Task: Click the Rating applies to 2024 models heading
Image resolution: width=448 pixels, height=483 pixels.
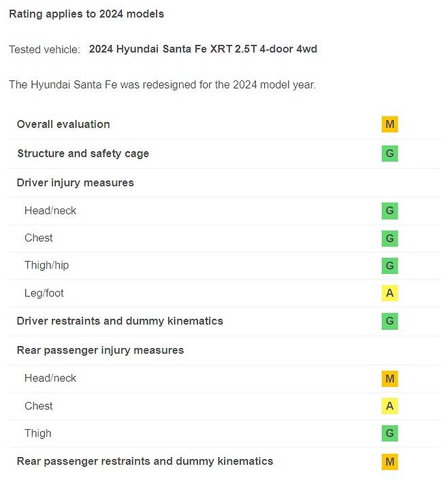Action: [x=86, y=14]
